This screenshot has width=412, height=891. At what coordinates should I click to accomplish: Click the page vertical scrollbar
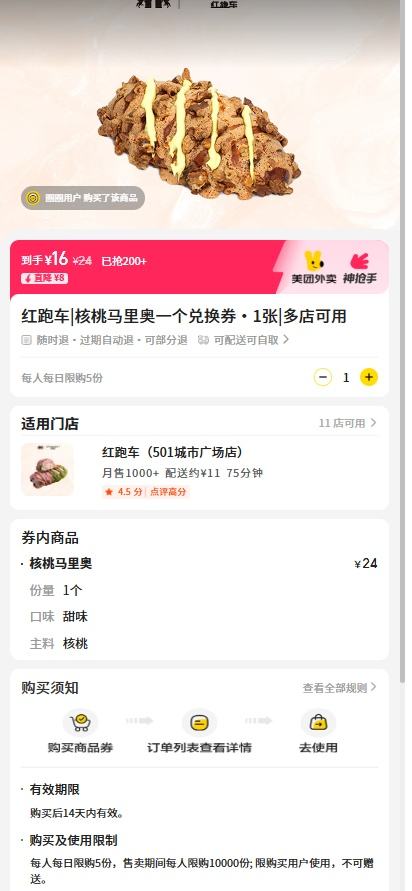(403, 341)
